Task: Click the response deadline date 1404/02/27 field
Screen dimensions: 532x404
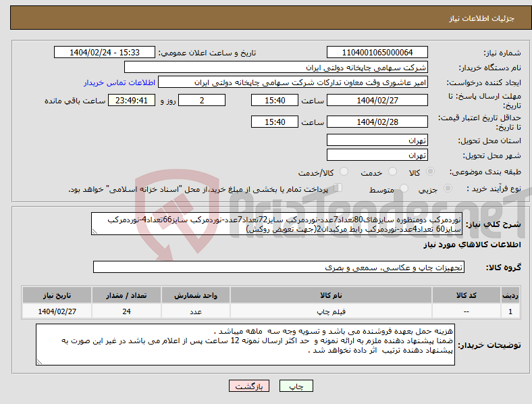Action: (377, 100)
